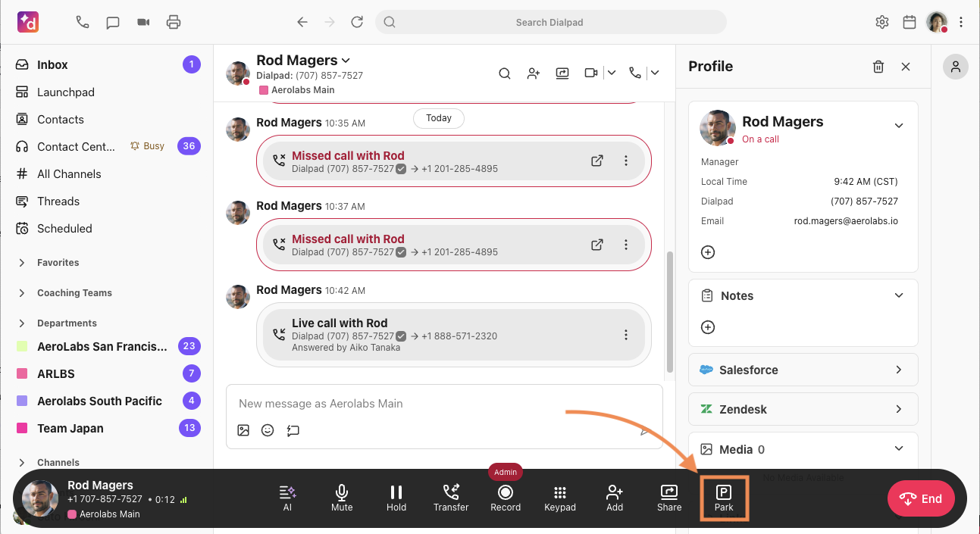Image resolution: width=980 pixels, height=534 pixels.
Task: Expand the Favorites group in sidebar
Action: tap(22, 263)
